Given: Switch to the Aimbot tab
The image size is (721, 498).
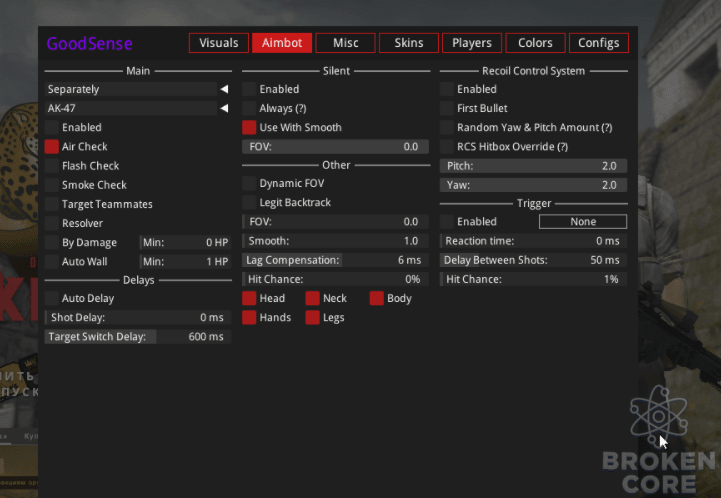Looking at the screenshot, I should (282, 43).
